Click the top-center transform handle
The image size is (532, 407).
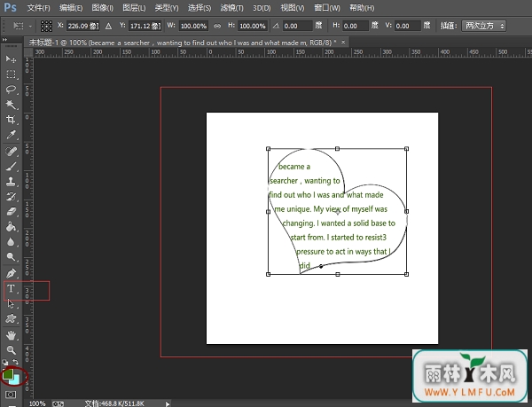tap(337, 149)
